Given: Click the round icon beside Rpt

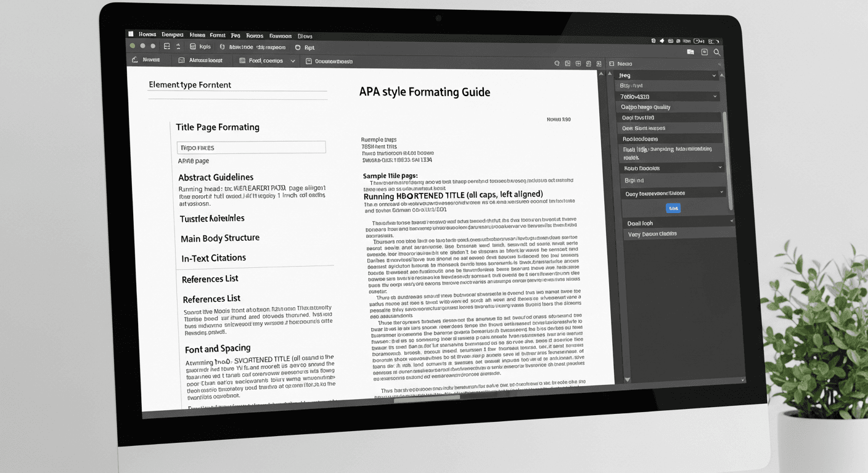Looking at the screenshot, I should 298,47.
